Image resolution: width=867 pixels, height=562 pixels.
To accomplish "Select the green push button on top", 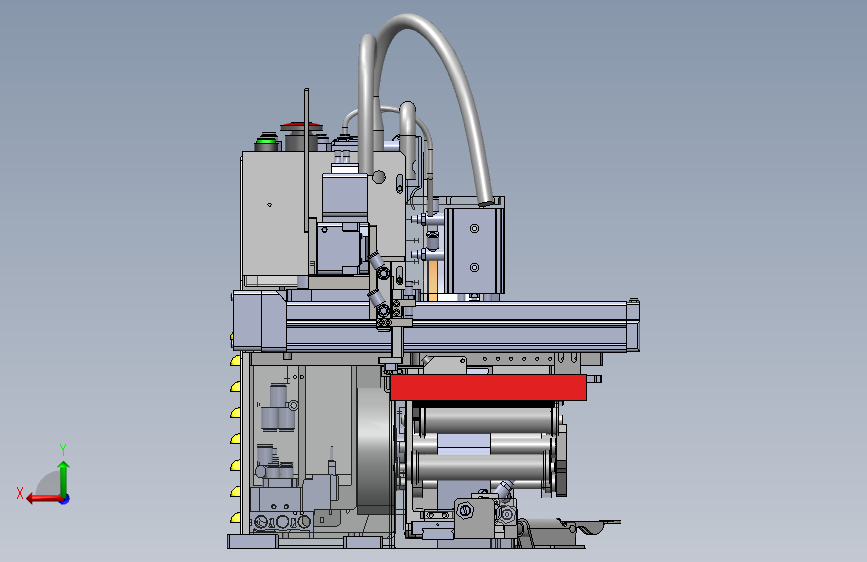I will pos(267,142).
